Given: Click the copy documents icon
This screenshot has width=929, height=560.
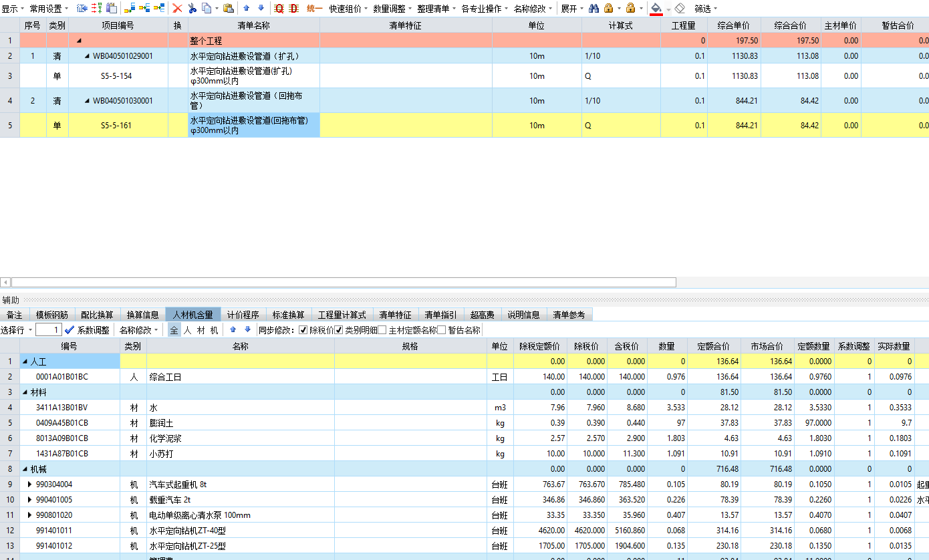Looking at the screenshot, I should (207, 8).
